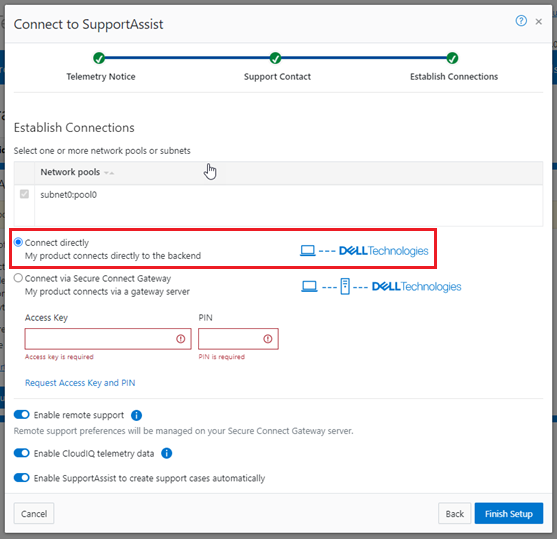557x539 pixels.
Task: Open the help question mark icon
Action: point(521,21)
